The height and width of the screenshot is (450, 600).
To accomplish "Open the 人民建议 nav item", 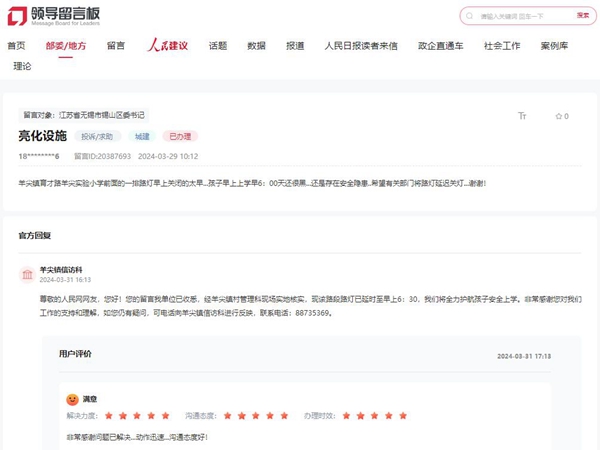I will [167, 45].
